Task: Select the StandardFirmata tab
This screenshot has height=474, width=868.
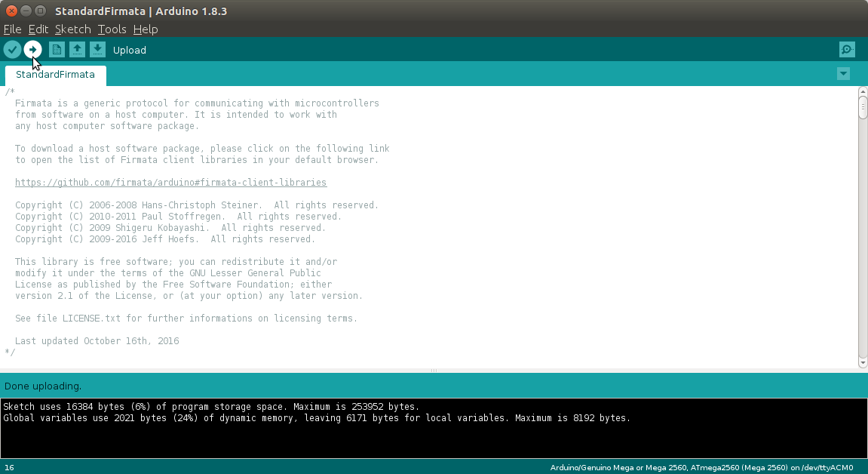Action: pyautogui.click(x=55, y=75)
